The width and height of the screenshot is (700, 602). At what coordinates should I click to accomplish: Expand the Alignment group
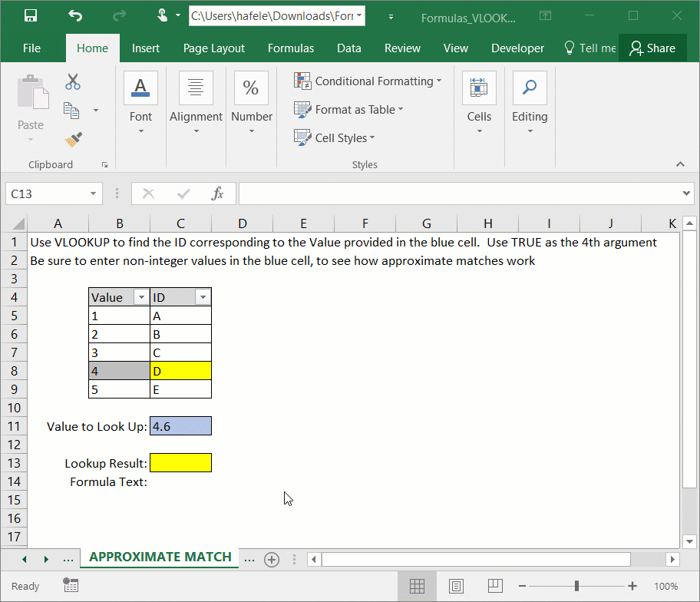pos(196,103)
